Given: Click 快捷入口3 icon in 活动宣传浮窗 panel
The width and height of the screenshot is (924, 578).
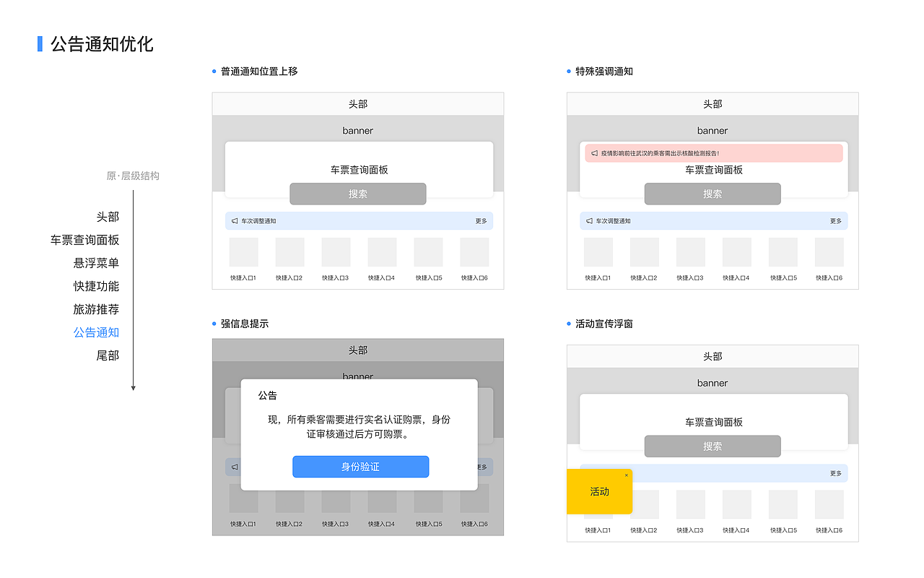Looking at the screenshot, I should click(x=691, y=504).
